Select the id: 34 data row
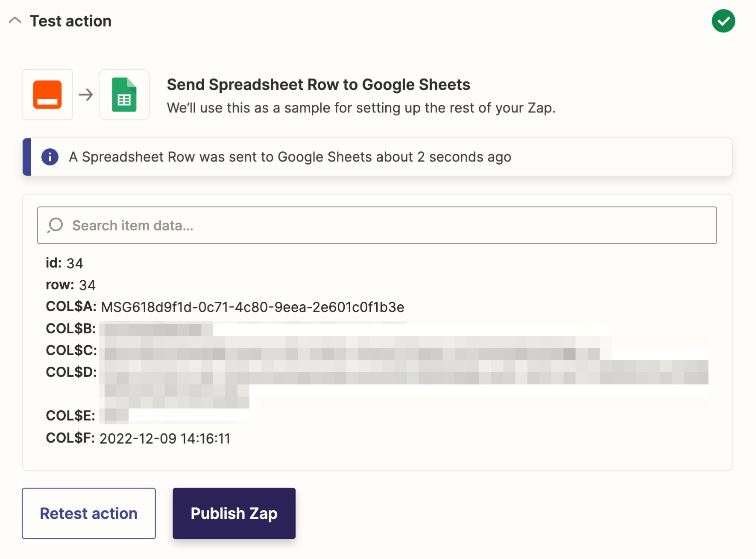The image size is (756, 559). [x=64, y=263]
